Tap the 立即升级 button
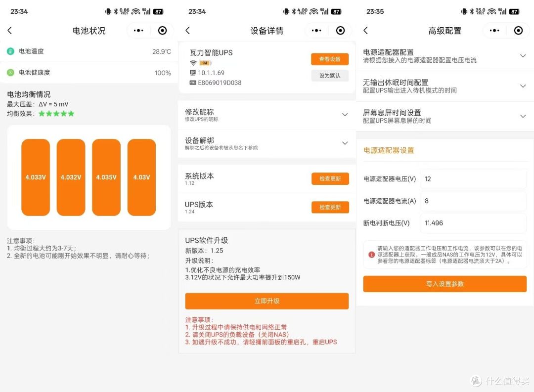This screenshot has width=534, height=392. (x=267, y=301)
